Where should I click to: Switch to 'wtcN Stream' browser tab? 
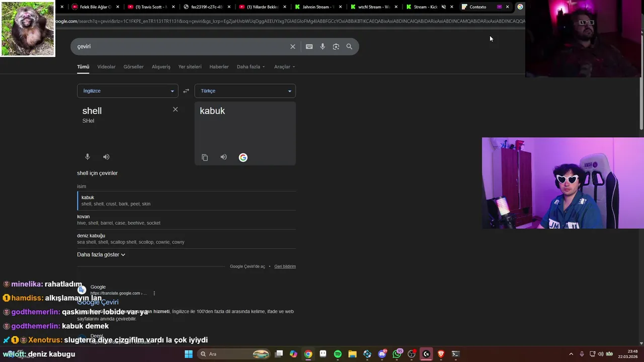click(374, 7)
